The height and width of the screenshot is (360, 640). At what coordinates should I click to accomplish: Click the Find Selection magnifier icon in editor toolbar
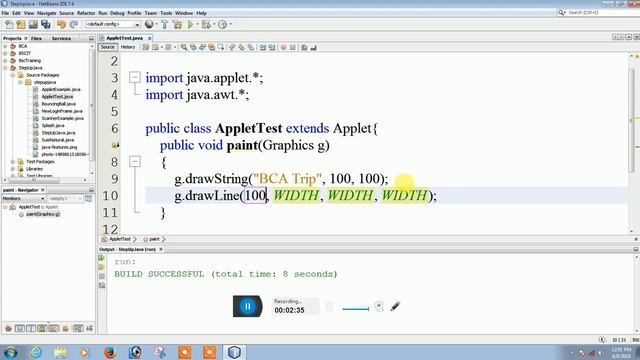tap(184, 47)
